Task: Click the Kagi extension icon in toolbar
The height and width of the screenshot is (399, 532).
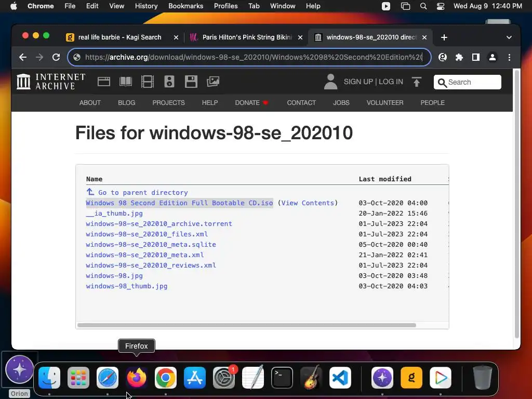Action: [x=443, y=57]
